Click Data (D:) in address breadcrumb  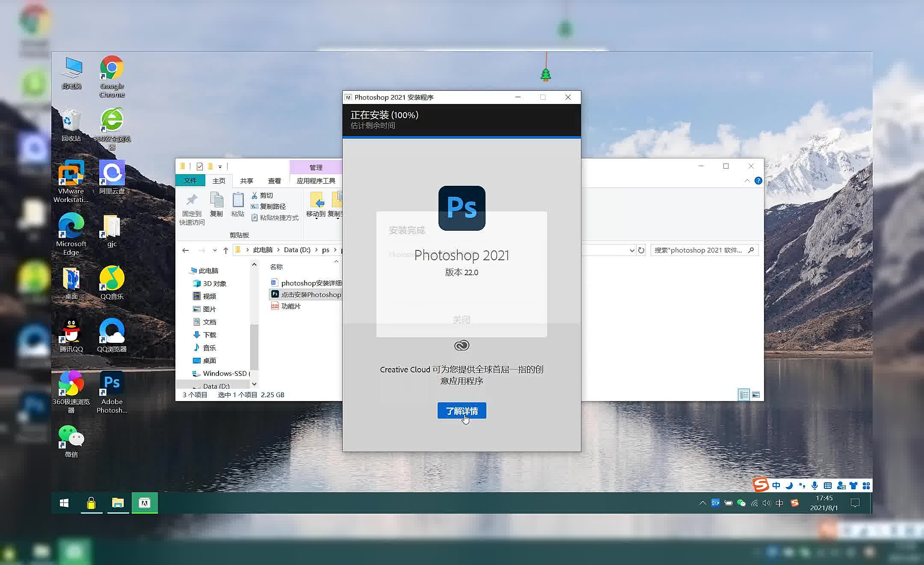297,250
